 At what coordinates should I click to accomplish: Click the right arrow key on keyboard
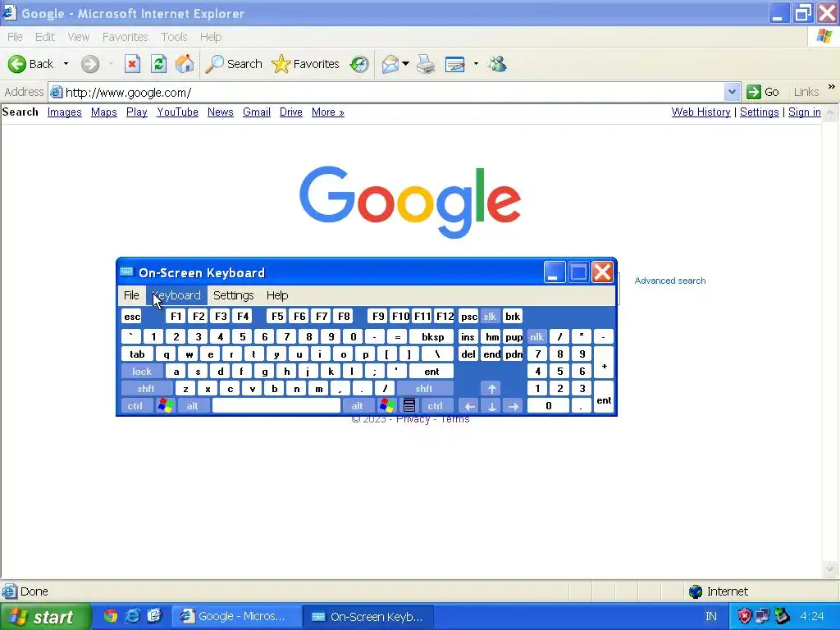pyautogui.click(x=514, y=406)
